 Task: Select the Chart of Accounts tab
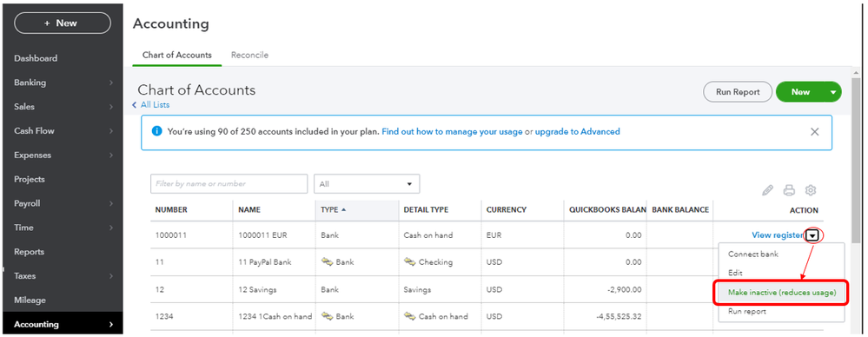(x=177, y=56)
